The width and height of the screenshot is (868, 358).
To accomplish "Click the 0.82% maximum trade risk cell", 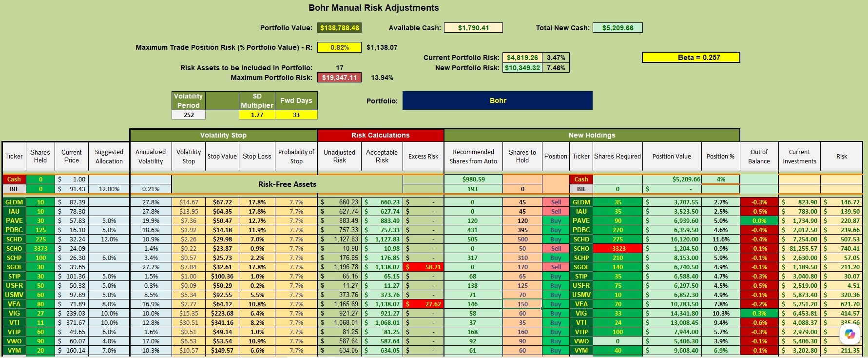I will [340, 47].
